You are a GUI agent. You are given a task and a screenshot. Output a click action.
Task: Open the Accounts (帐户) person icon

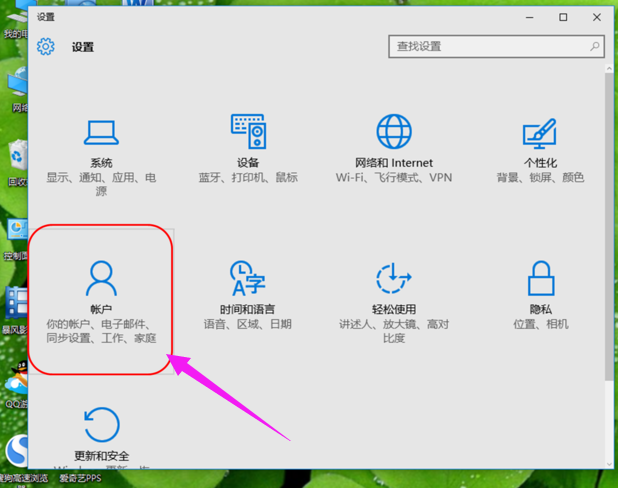(x=101, y=277)
